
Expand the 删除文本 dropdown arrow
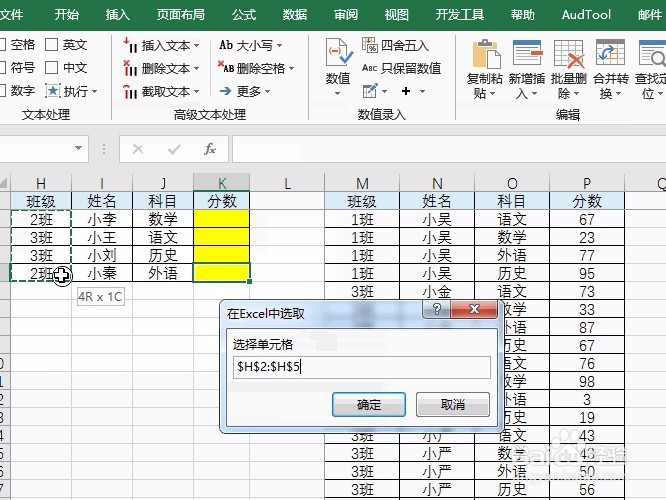(196, 68)
